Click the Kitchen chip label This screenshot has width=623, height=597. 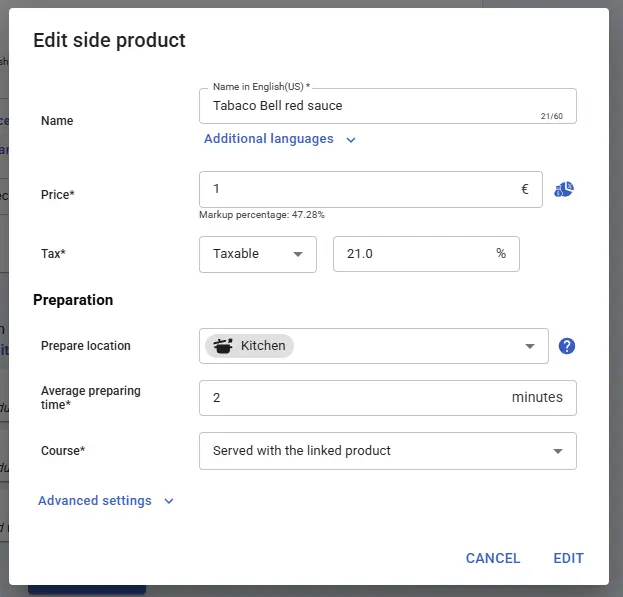point(263,346)
